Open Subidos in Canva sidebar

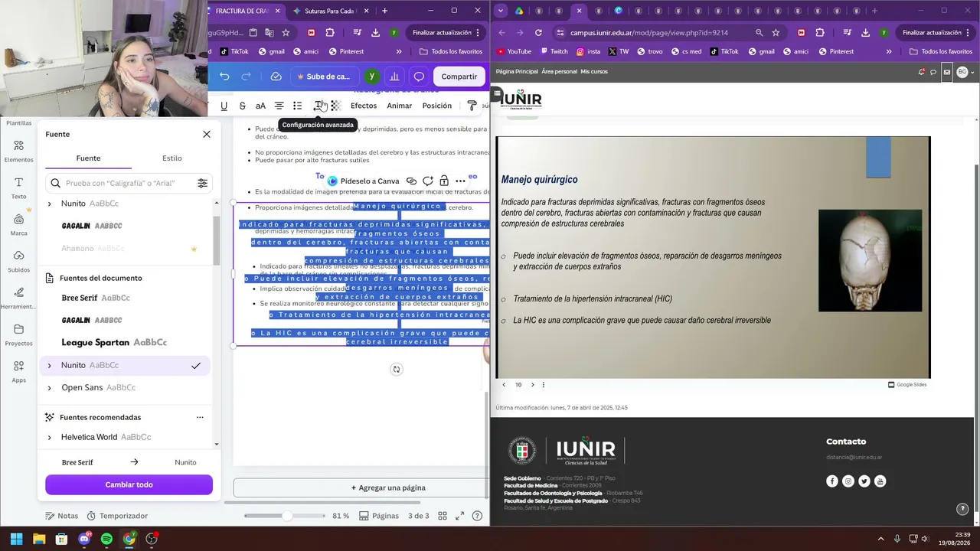point(18,261)
